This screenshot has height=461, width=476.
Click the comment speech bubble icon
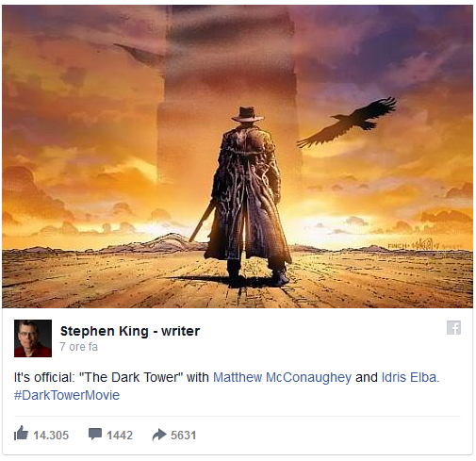click(x=95, y=434)
